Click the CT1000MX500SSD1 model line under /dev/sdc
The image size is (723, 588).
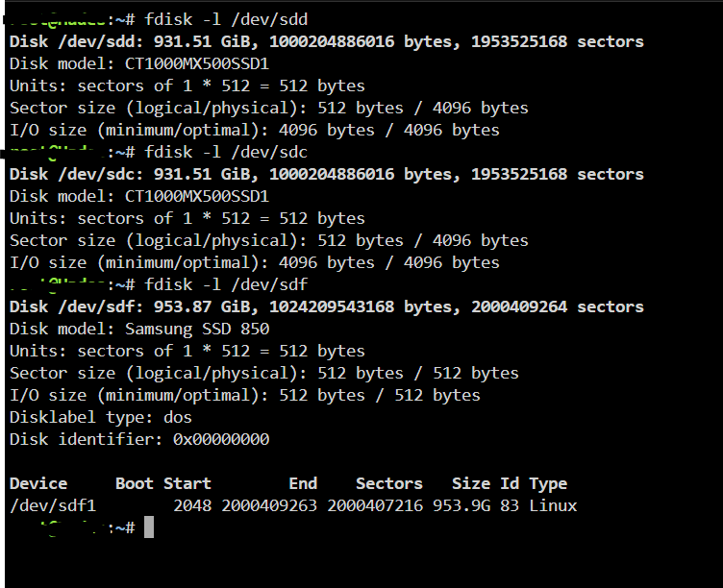point(139,196)
